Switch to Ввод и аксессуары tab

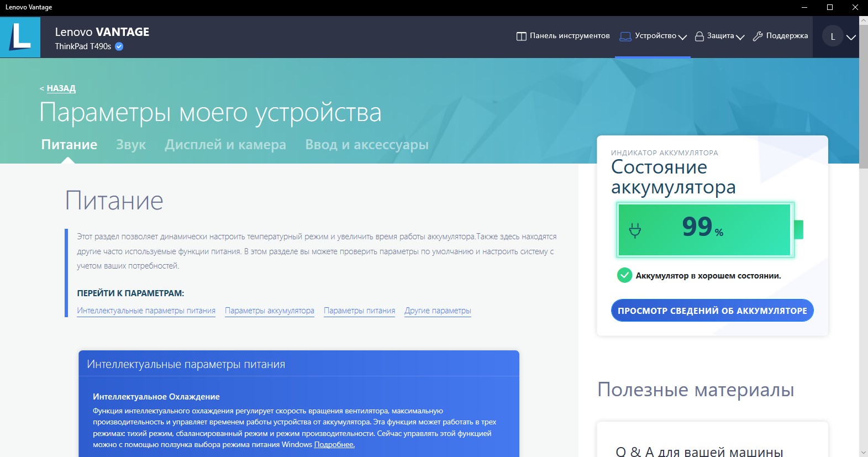click(x=367, y=145)
